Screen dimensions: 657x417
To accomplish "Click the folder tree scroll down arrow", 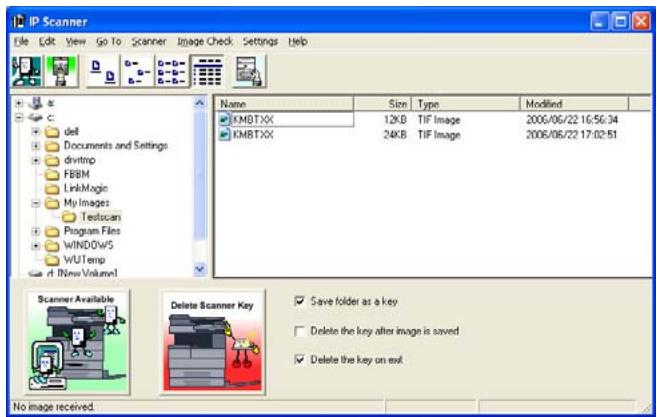I will [200, 269].
